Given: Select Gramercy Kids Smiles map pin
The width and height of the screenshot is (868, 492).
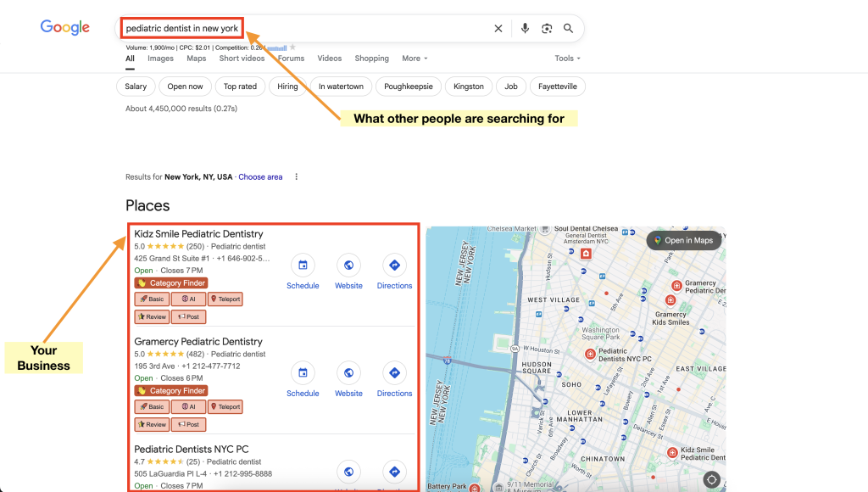Looking at the screenshot, I should 670,300.
